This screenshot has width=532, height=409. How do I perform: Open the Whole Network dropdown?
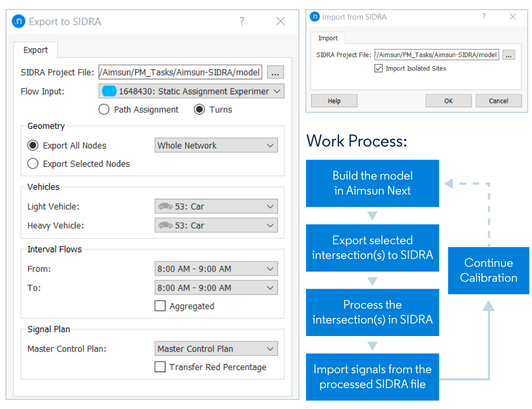click(216, 145)
